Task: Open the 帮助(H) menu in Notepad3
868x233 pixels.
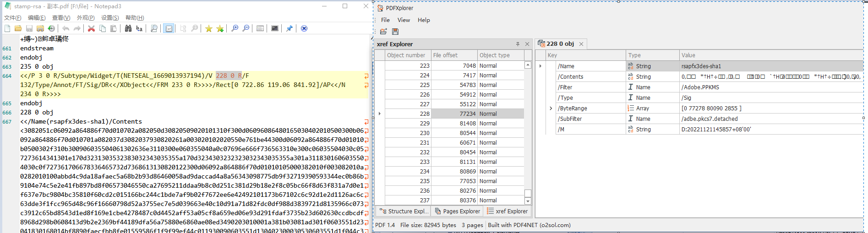Action: coord(135,18)
